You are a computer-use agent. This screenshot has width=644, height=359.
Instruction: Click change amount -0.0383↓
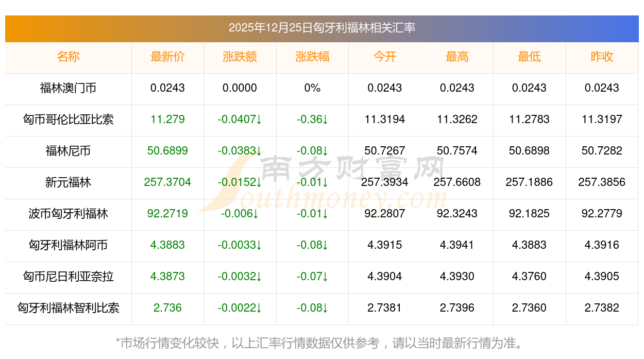point(240,151)
